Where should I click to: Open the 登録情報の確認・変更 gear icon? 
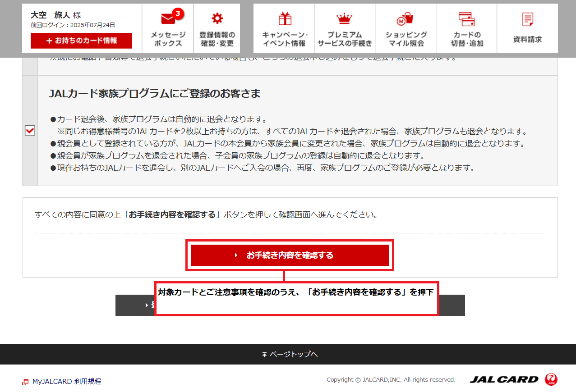pyautogui.click(x=217, y=18)
